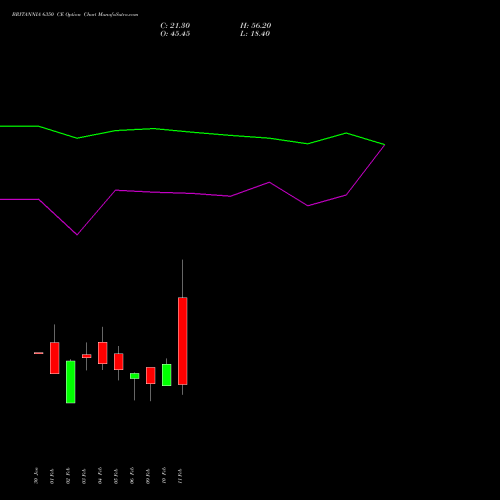Screen dimensions: 500x500
Task: Click the 10 Feb date label
Action: point(164,476)
